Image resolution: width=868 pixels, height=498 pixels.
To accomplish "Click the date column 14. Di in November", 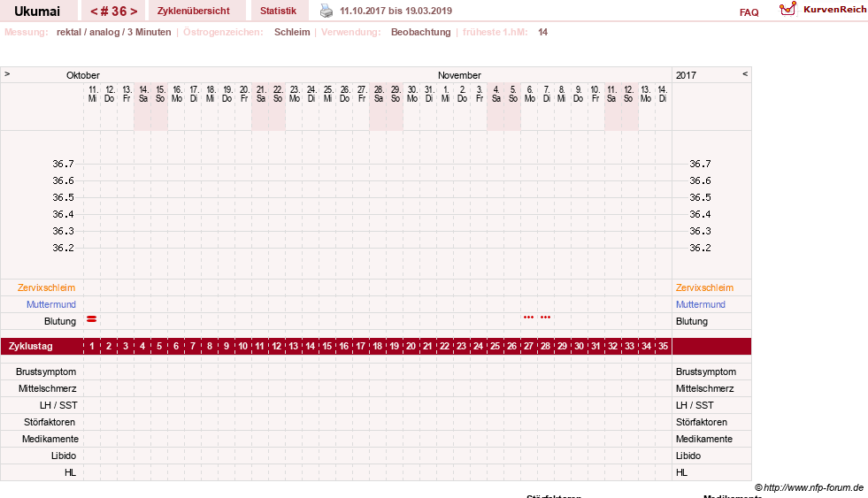I will click(663, 94).
